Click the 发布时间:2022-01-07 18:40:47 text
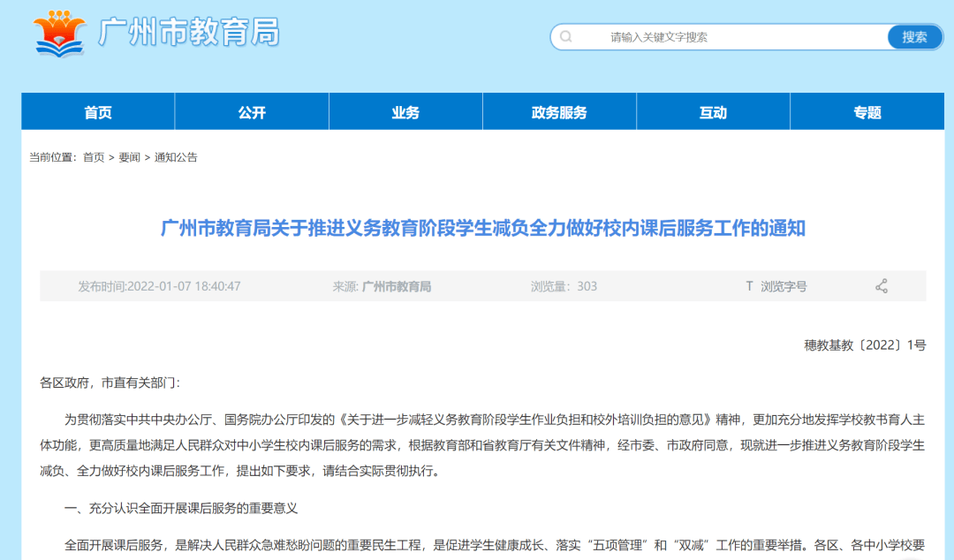Image resolution: width=954 pixels, height=560 pixels. [159, 286]
